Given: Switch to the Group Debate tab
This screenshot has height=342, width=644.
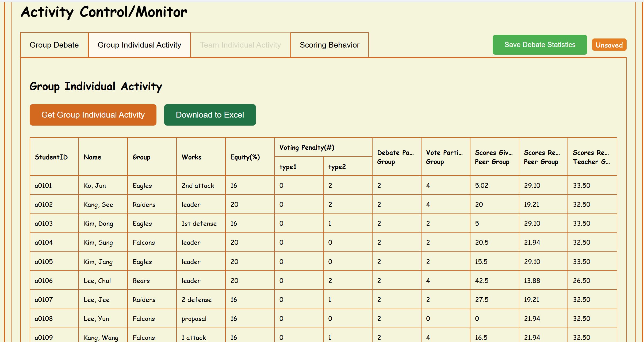Looking at the screenshot, I should (x=54, y=45).
